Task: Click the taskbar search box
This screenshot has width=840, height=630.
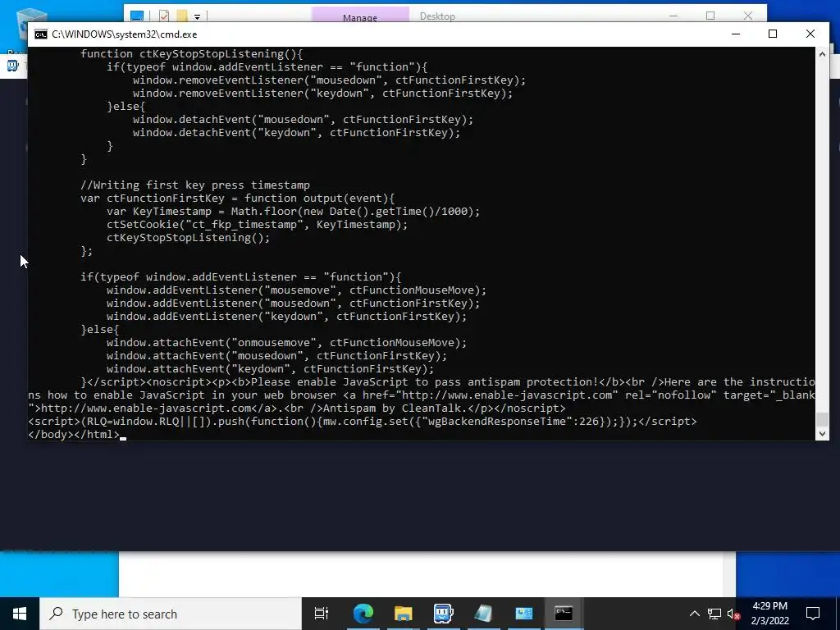Action: pos(171,614)
